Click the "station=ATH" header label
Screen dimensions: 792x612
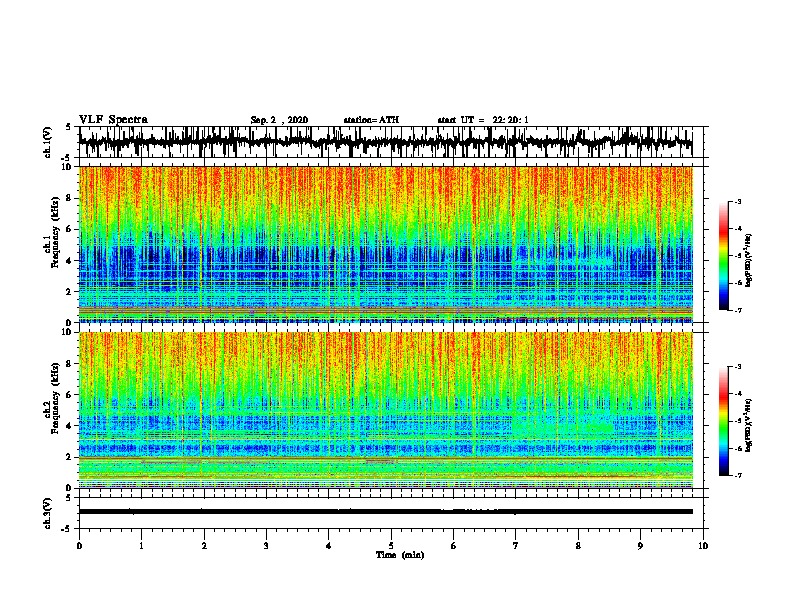point(371,120)
